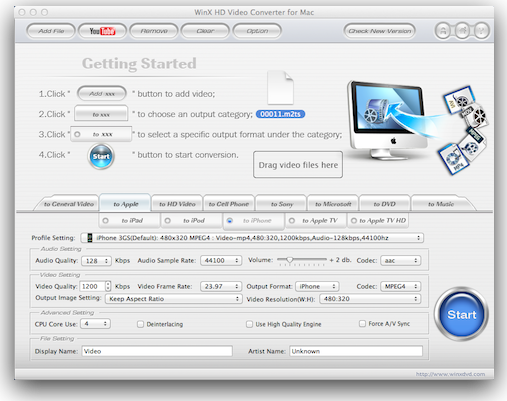Click the question mark help icon
This screenshot has width=507, height=401.
(x=482, y=31)
